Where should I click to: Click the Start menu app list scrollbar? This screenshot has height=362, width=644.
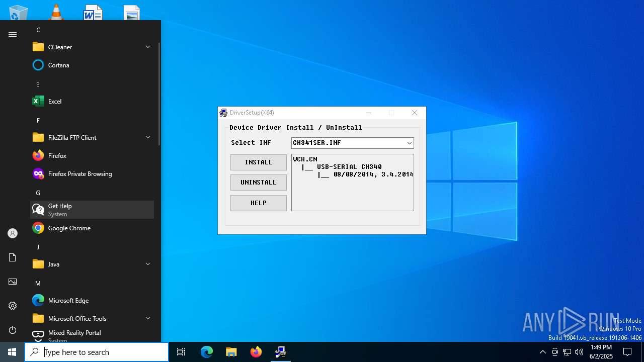point(159,93)
